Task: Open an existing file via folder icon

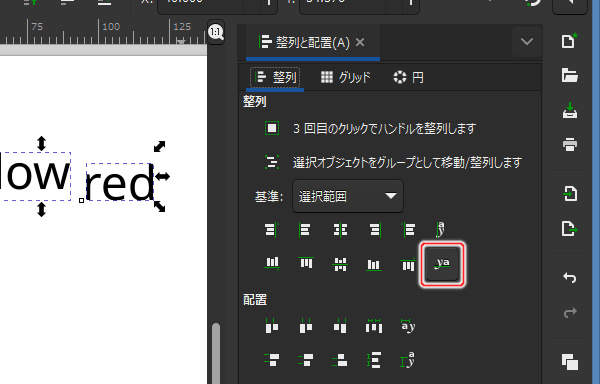Action: pos(569,75)
